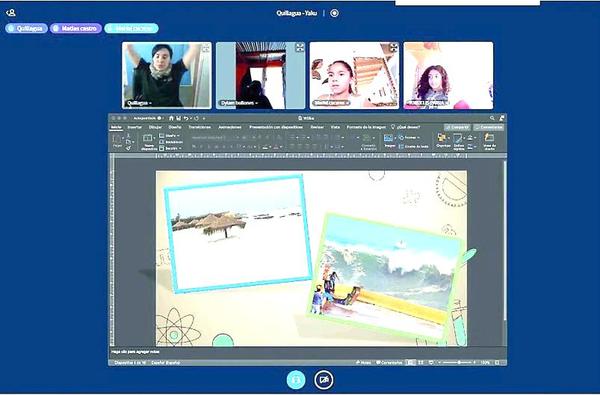Click the zoom slider in status bar
The image size is (600, 395).
[458, 362]
